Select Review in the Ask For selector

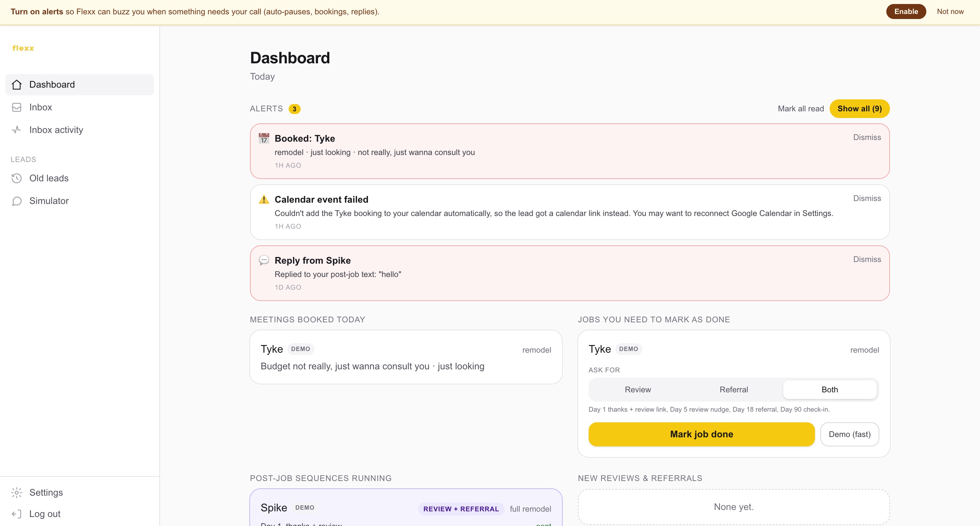tap(638, 389)
